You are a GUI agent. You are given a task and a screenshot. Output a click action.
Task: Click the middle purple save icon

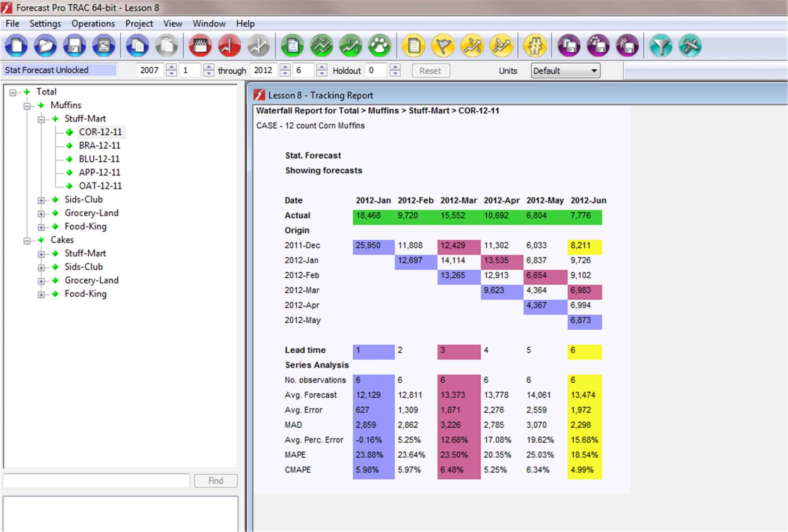coord(598,46)
